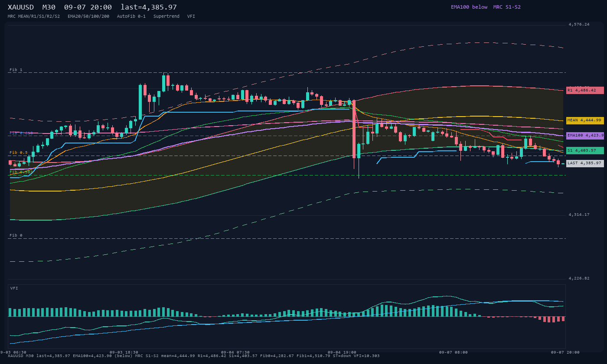Click the VFI panel title label

[x=14, y=288]
